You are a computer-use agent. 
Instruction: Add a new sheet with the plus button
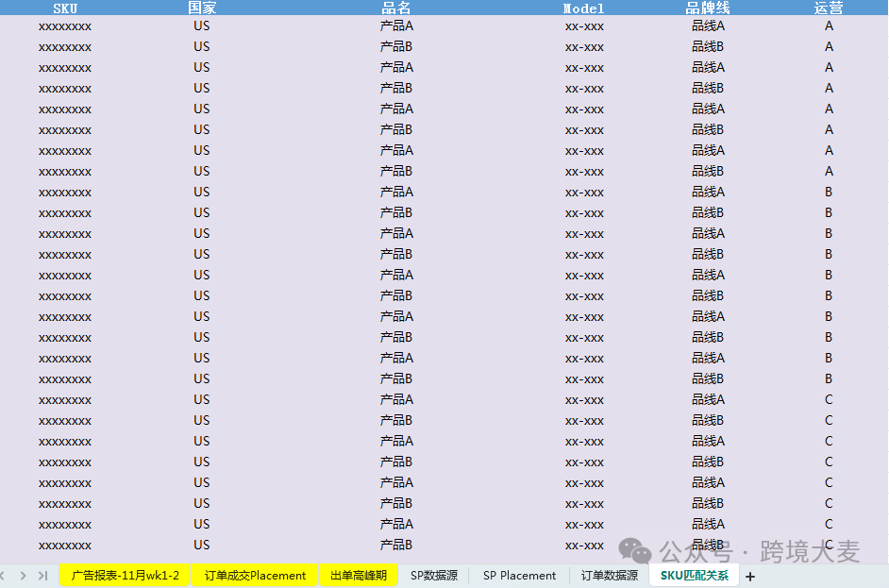pos(750,576)
